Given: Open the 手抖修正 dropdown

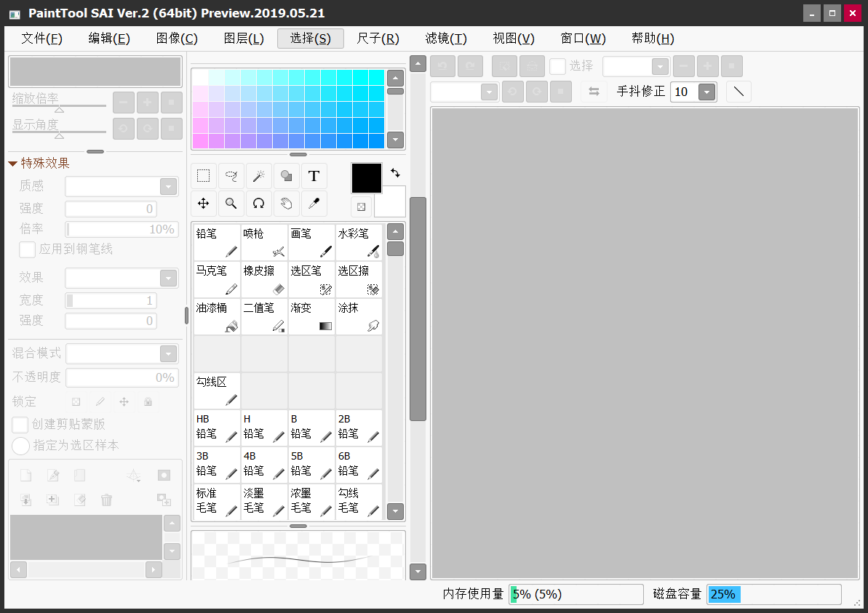Looking at the screenshot, I should (706, 92).
